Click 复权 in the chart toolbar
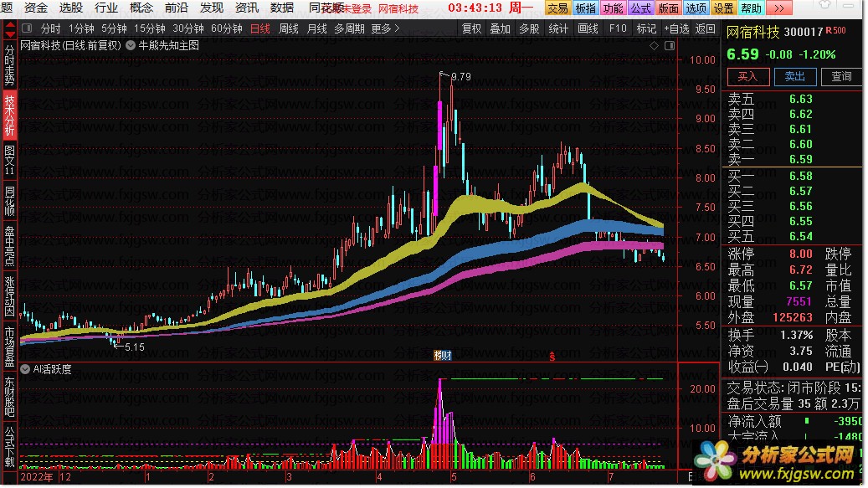The width and height of the screenshot is (868, 488). pyautogui.click(x=472, y=28)
